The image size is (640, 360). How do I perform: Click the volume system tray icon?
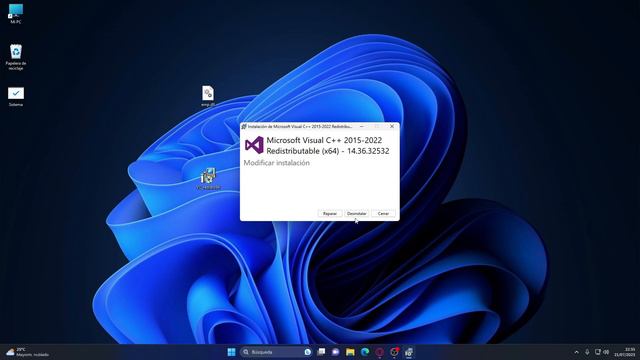tap(606, 352)
